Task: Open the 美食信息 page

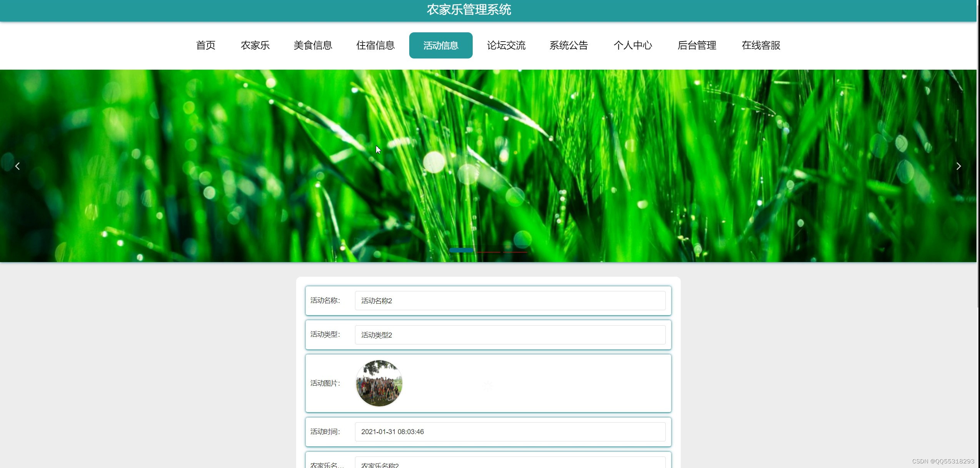Action: pos(313,45)
